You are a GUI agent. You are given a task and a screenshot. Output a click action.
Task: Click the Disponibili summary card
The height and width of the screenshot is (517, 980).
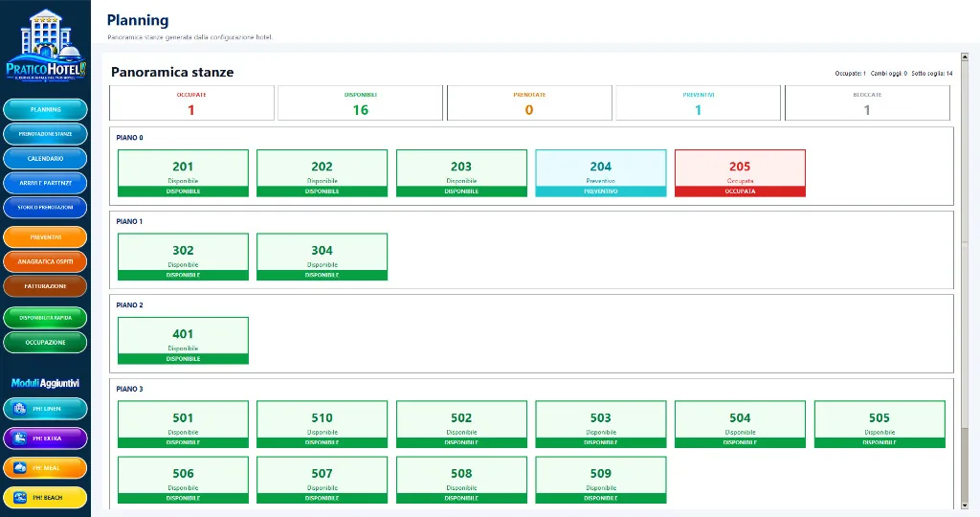[x=360, y=103]
